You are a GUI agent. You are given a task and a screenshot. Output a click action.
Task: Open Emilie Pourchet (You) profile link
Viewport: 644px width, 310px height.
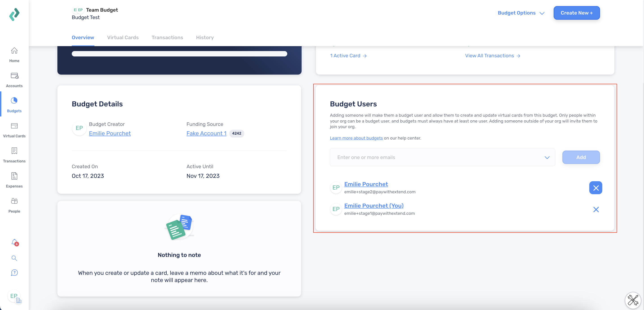(374, 206)
